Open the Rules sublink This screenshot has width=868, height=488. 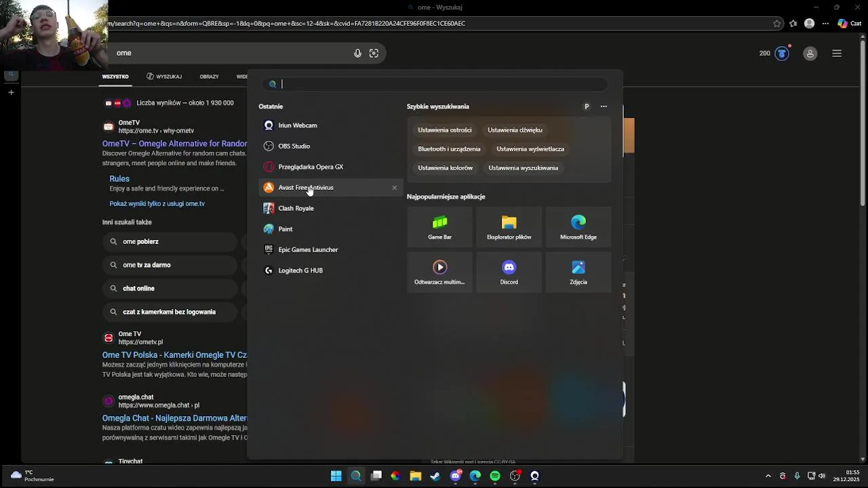[119, 179]
